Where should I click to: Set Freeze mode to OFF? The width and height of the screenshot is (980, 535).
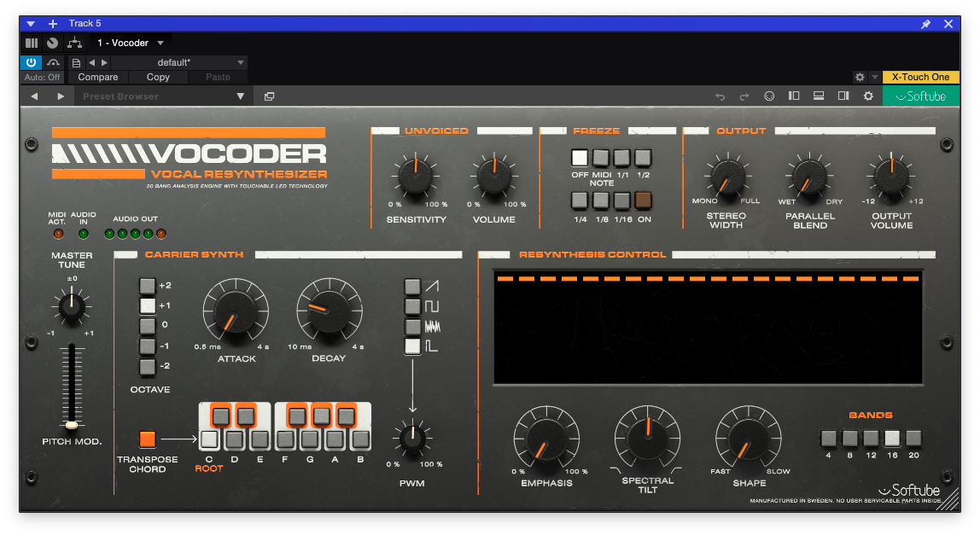580,158
